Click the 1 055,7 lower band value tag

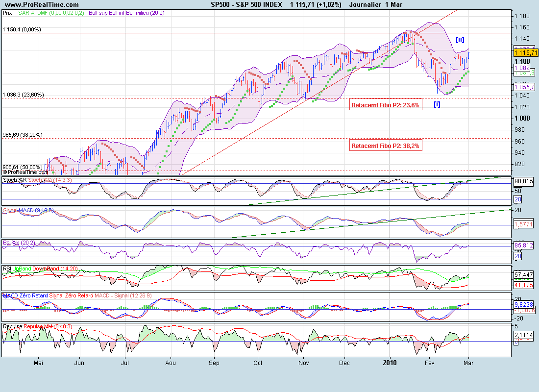524,87
